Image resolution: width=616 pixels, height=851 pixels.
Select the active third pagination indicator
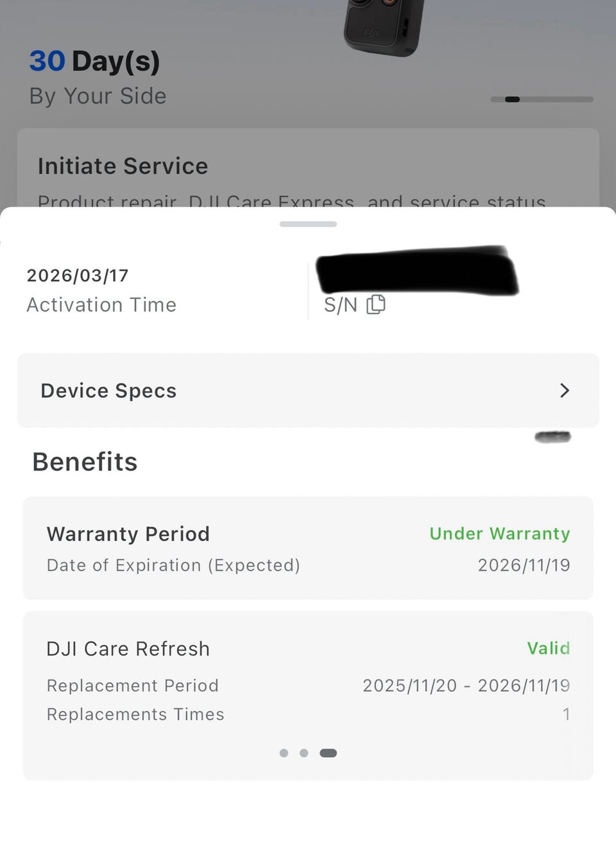click(328, 753)
